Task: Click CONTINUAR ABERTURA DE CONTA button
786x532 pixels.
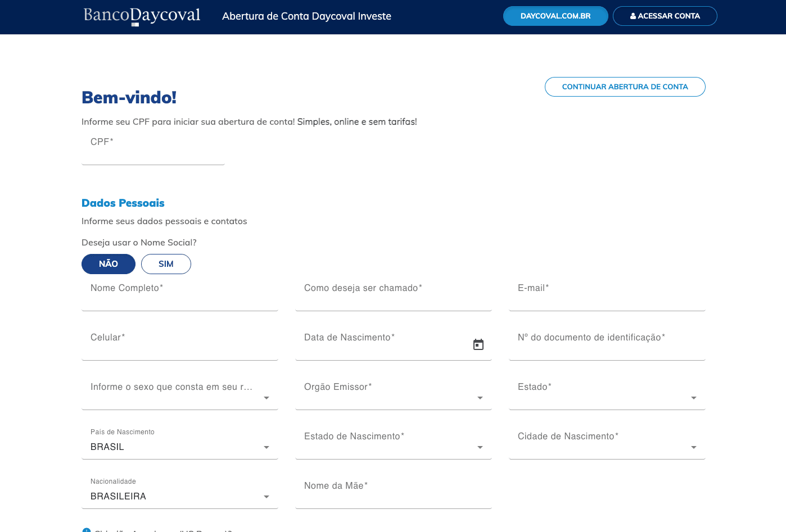Action: pos(625,87)
